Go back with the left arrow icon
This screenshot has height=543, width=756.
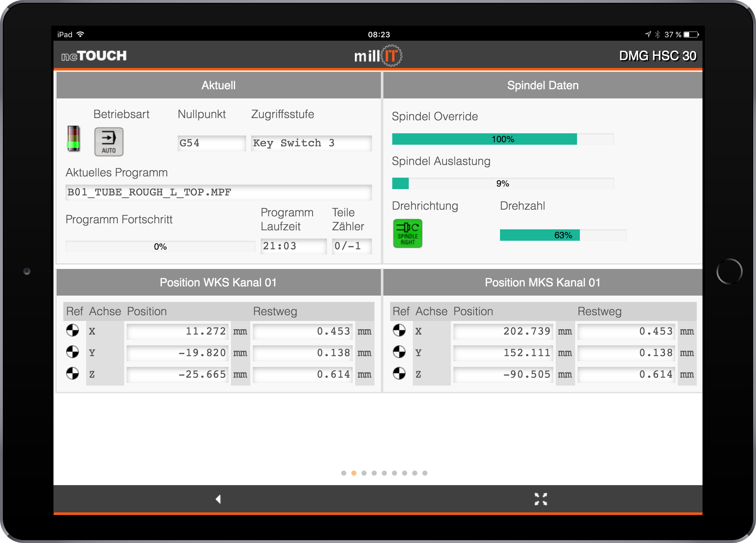(218, 499)
